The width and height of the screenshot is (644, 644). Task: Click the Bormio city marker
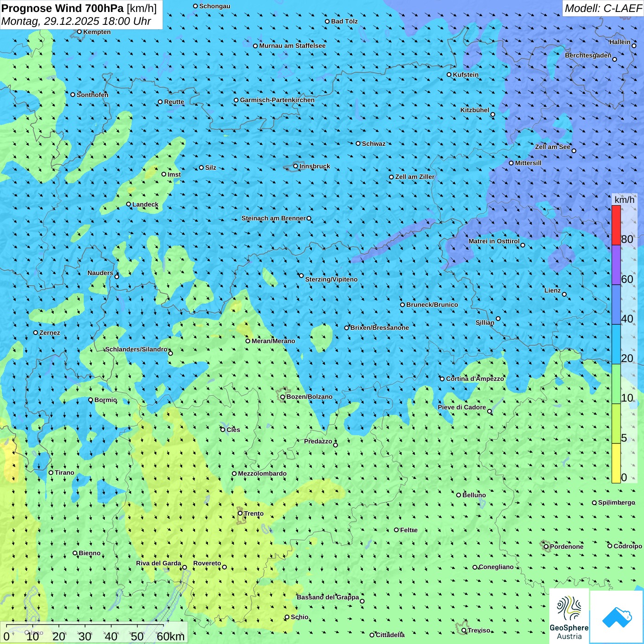(91, 400)
